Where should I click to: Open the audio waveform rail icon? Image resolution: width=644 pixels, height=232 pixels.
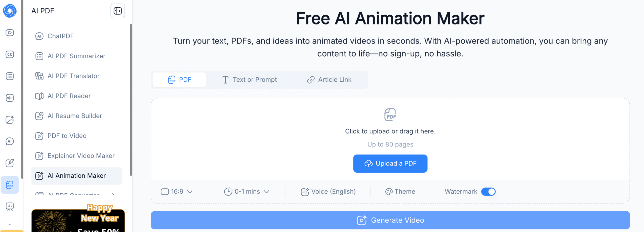10,98
